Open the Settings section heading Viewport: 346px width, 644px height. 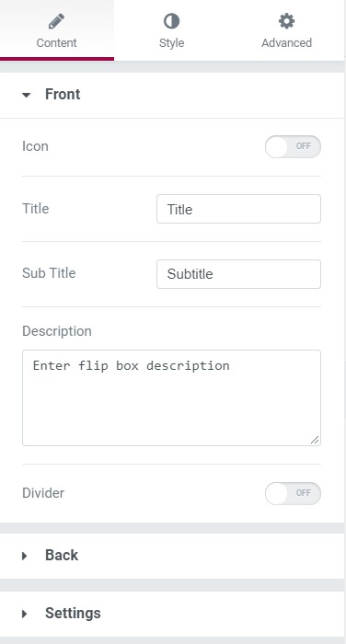tap(73, 614)
